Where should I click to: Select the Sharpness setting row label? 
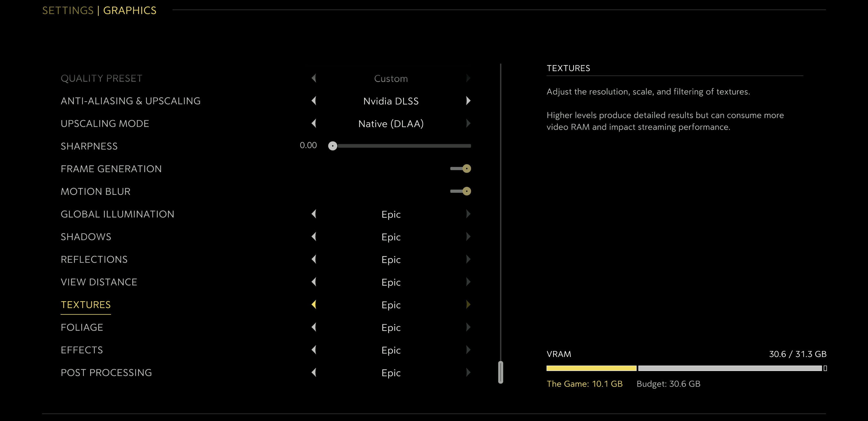point(89,146)
